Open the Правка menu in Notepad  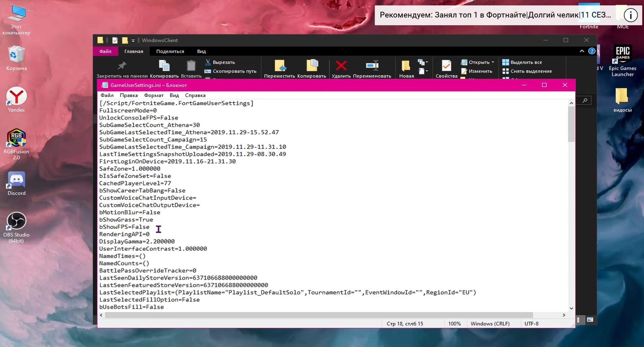(129, 95)
